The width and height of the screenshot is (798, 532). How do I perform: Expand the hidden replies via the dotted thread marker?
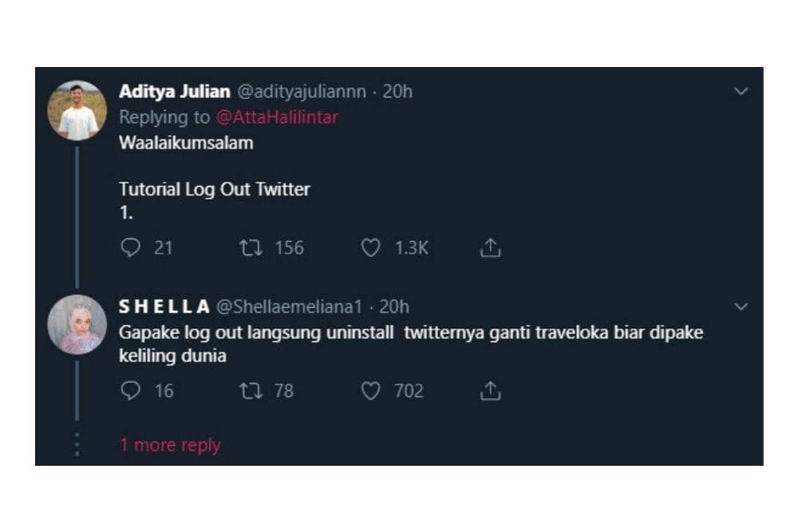pyautogui.click(x=77, y=441)
